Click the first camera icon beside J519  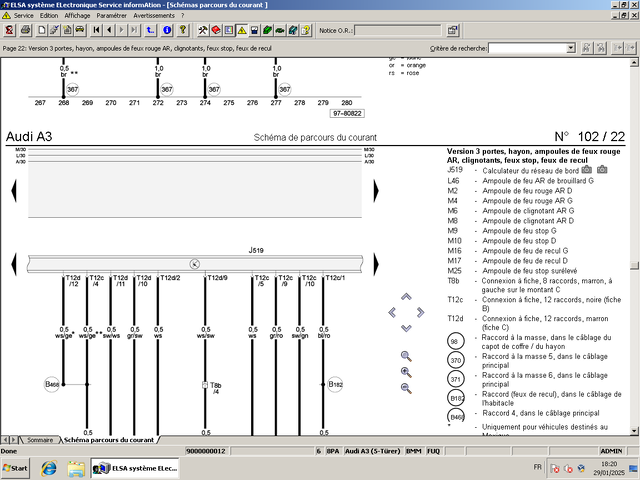(x=587, y=171)
